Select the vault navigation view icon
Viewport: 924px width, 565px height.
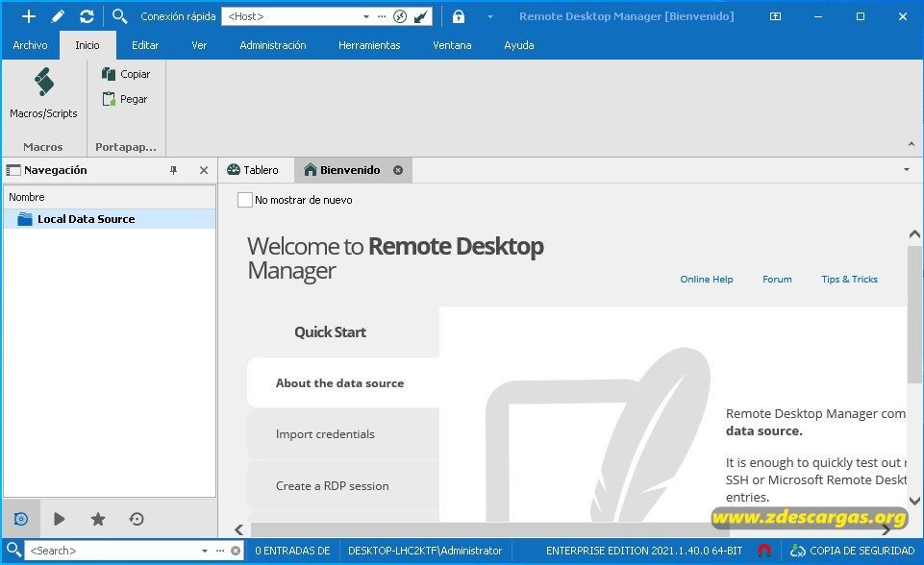click(21, 519)
